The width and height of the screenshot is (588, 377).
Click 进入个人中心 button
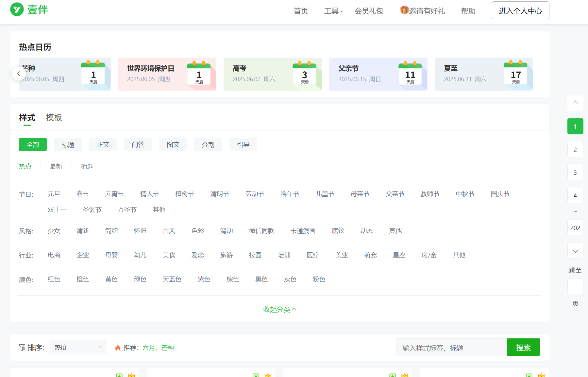click(520, 10)
